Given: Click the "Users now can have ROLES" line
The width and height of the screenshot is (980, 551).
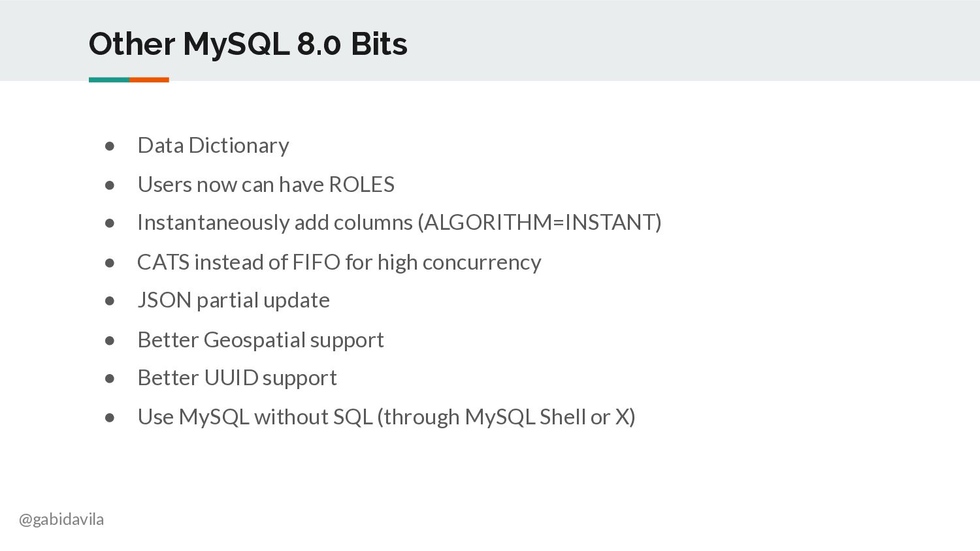Looking at the screenshot, I should tap(266, 185).
